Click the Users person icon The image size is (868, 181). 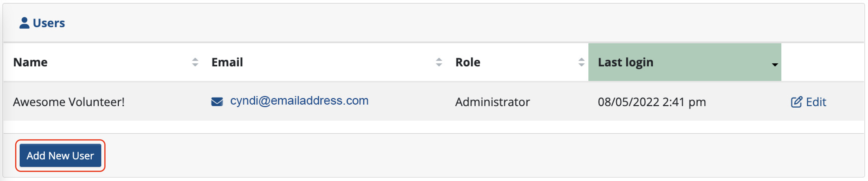tap(24, 23)
